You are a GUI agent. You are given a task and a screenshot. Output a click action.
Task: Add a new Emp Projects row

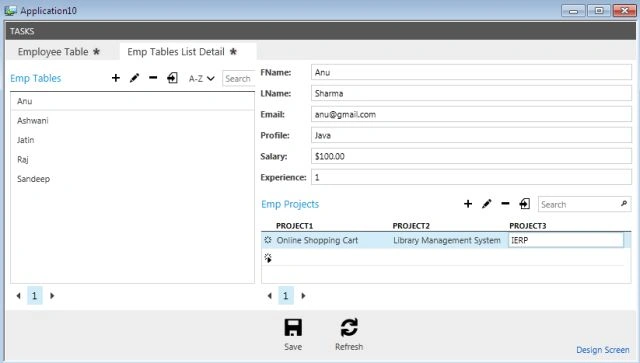tap(468, 204)
